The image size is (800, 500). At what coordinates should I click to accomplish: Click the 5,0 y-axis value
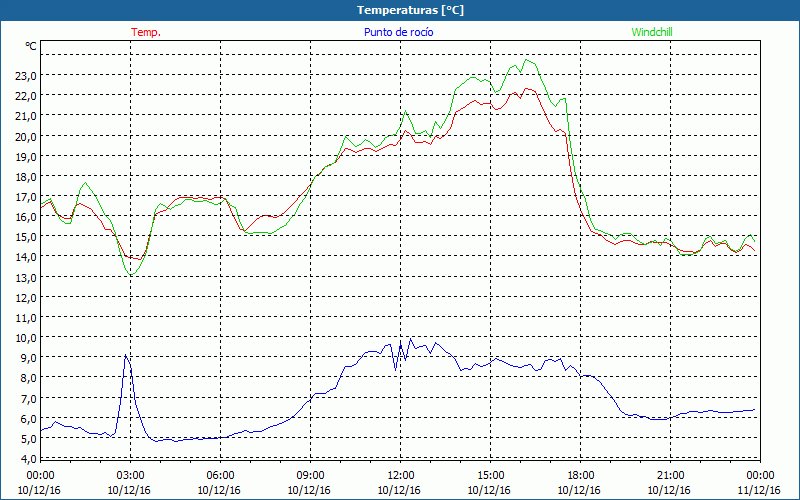click(x=29, y=439)
